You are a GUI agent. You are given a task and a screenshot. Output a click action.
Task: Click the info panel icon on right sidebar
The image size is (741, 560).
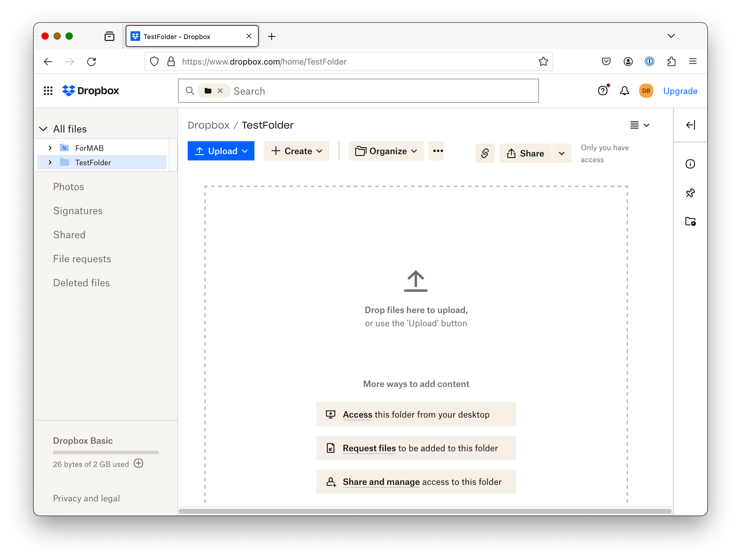coord(691,164)
